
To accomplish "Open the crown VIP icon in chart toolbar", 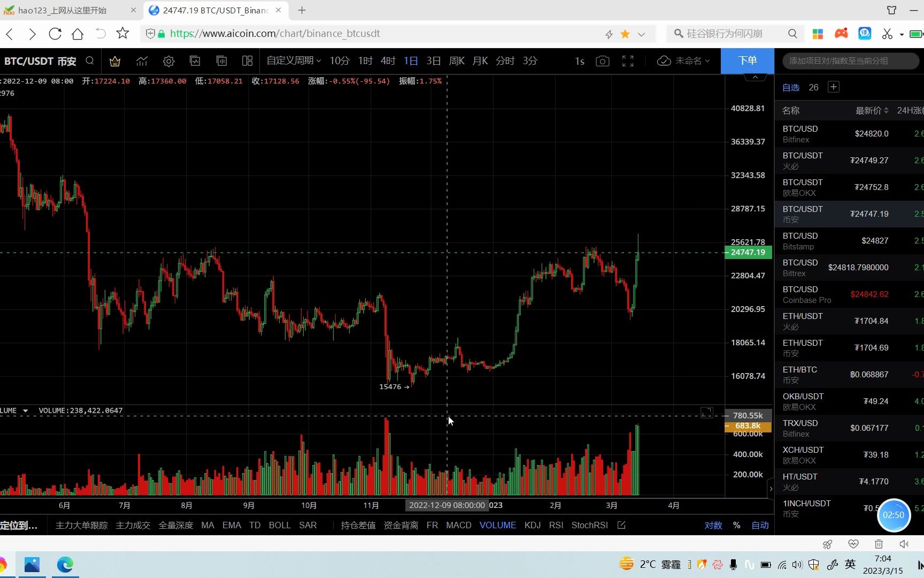I will [114, 61].
